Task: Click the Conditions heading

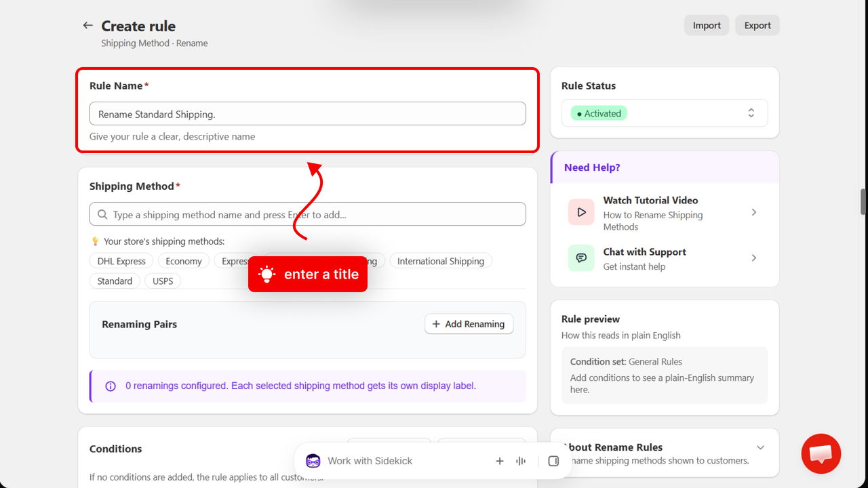Action: 116,449
